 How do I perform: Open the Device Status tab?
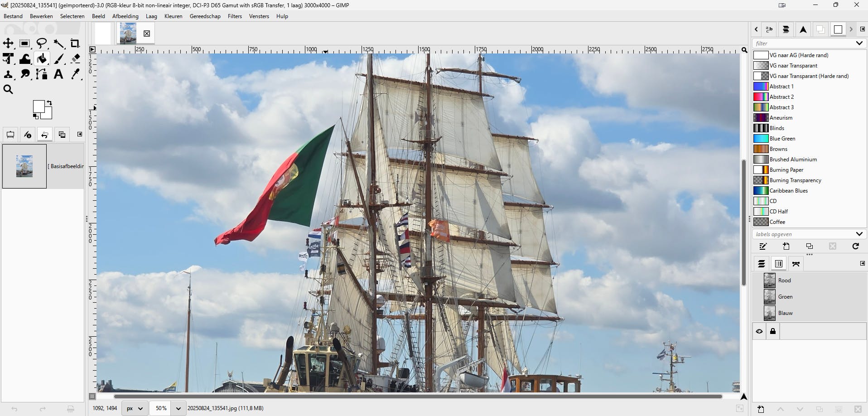[28, 135]
